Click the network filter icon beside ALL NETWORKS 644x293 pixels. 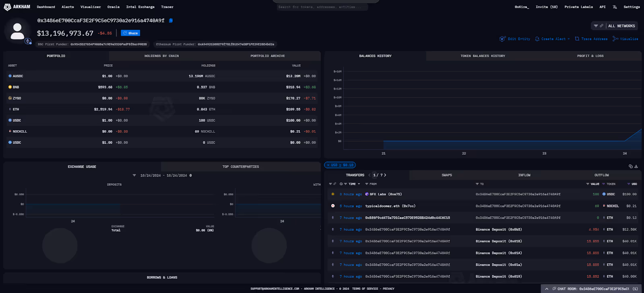point(596,26)
